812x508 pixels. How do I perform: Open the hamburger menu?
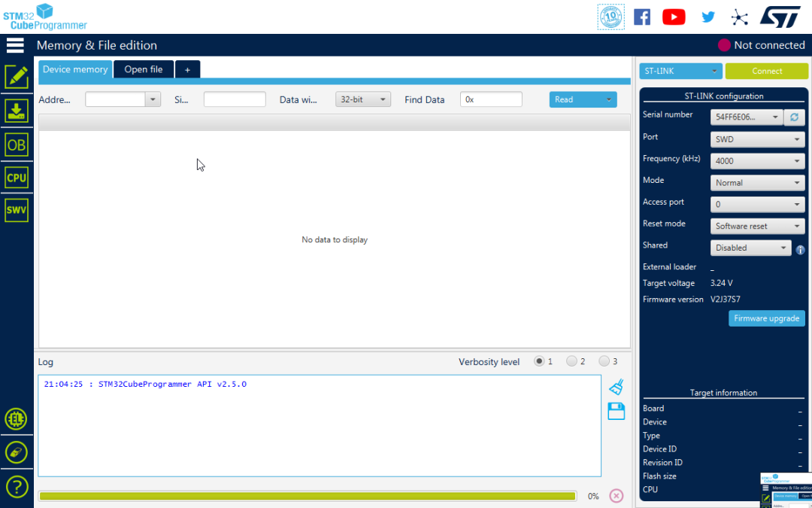(15, 45)
